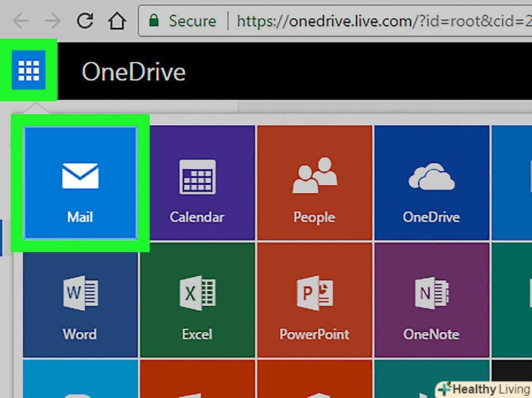Click the Secure padlock indicator
The height and width of the screenshot is (398, 532).
tap(183, 20)
